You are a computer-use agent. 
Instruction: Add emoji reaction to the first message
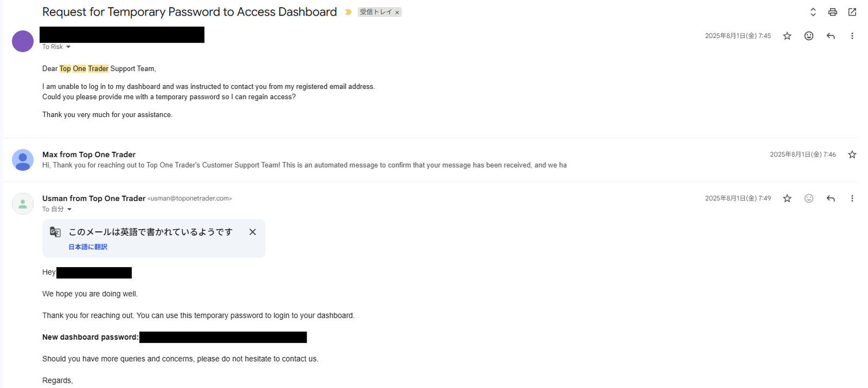(x=808, y=36)
